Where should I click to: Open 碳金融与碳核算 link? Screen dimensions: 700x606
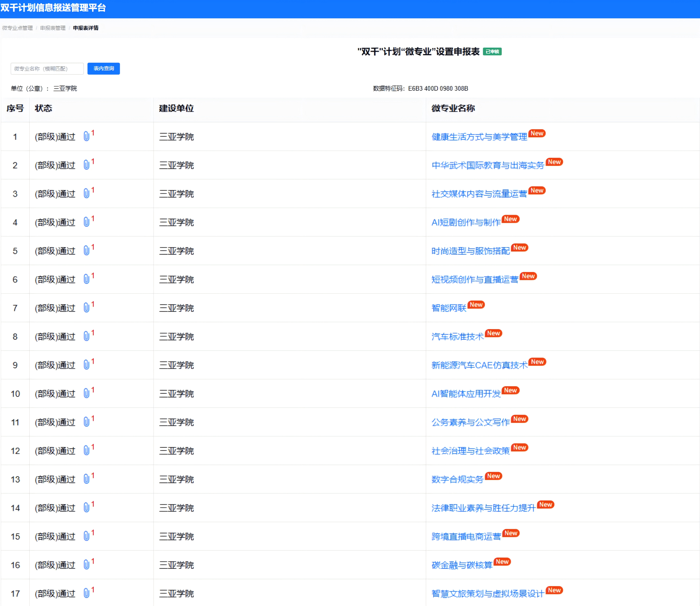pos(462,565)
